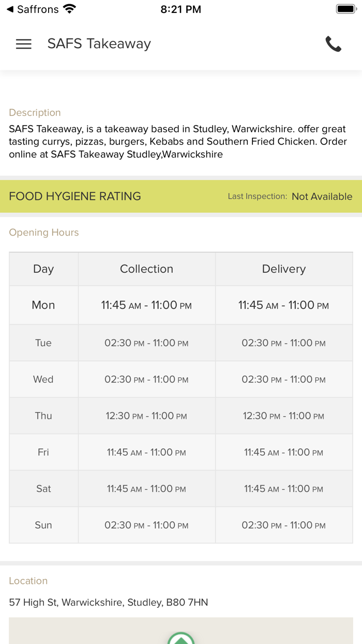Collapse the Description section

coord(35,112)
